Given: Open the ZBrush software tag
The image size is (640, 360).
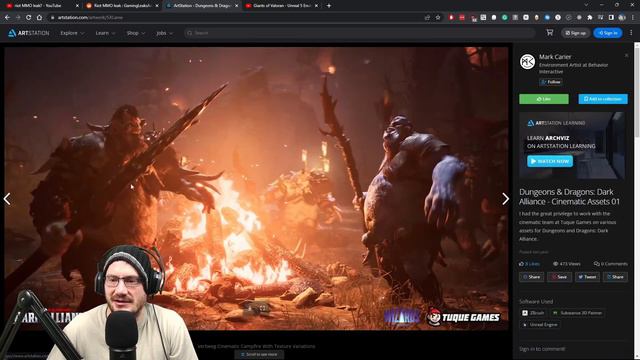Looking at the screenshot, I should click(533, 313).
